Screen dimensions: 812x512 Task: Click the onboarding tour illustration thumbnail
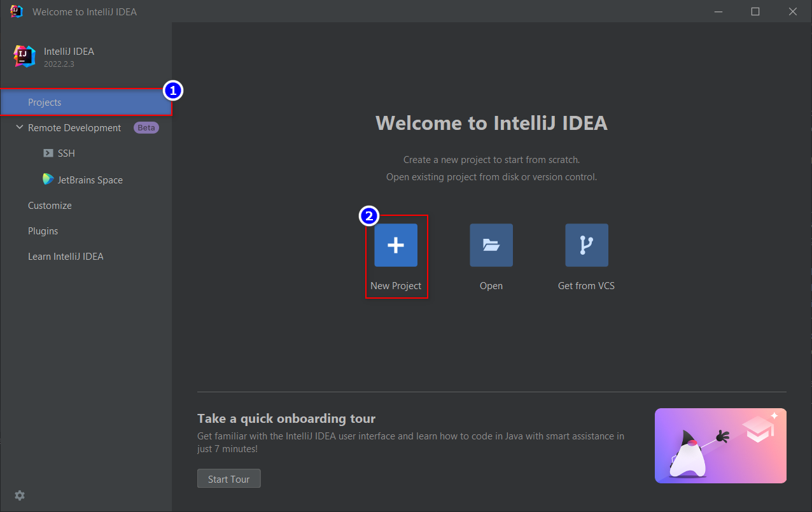tap(720, 446)
